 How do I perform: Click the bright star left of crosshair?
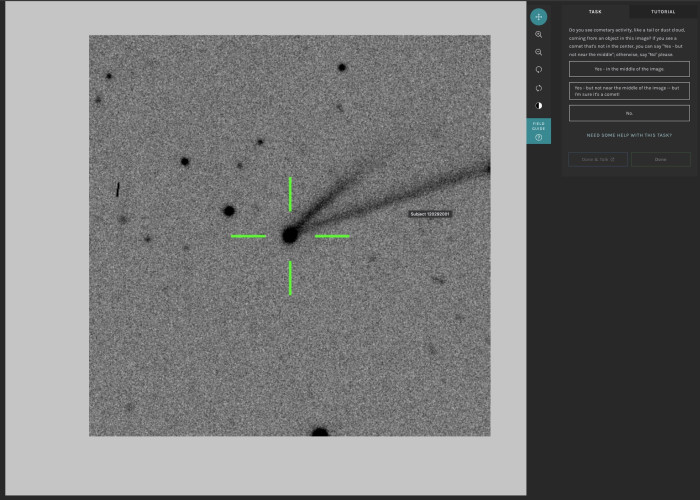229,211
